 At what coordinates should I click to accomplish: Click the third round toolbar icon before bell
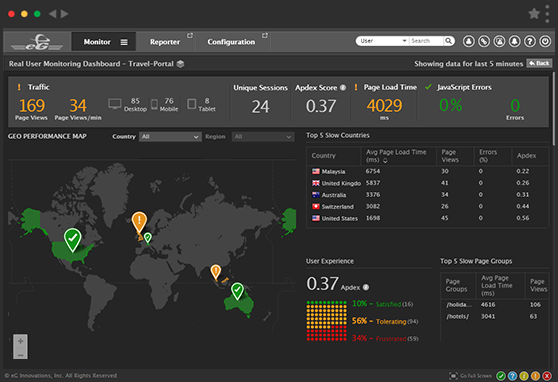tap(499, 41)
